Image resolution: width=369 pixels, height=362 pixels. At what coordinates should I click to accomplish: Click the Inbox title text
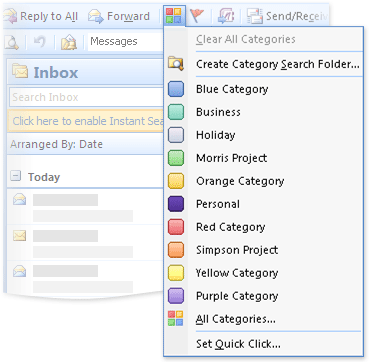pos(56,72)
